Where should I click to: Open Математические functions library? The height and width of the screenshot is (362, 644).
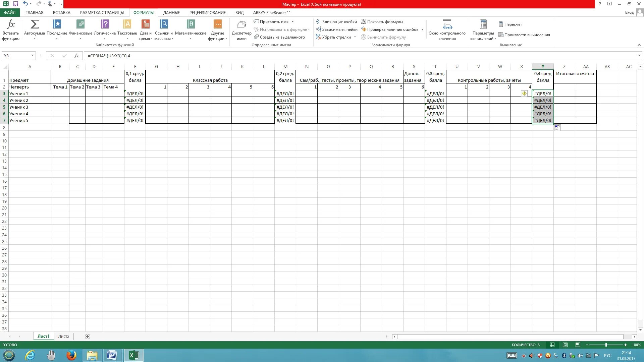click(191, 30)
